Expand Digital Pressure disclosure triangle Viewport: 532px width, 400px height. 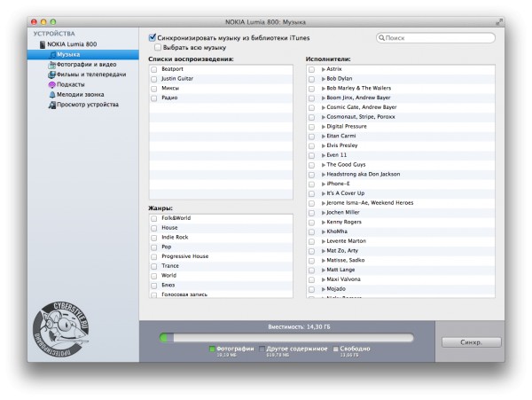click(324, 127)
